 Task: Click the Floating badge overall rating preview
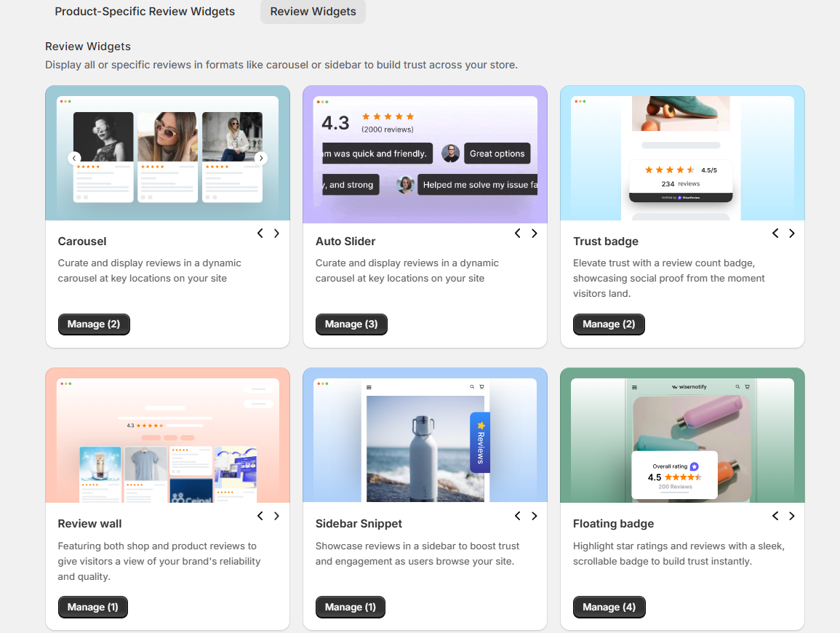click(674, 475)
